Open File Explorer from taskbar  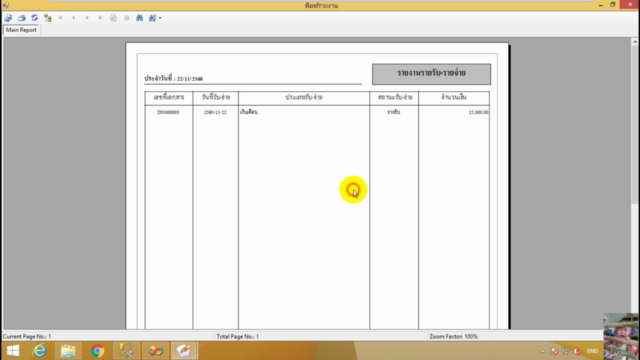(68, 351)
